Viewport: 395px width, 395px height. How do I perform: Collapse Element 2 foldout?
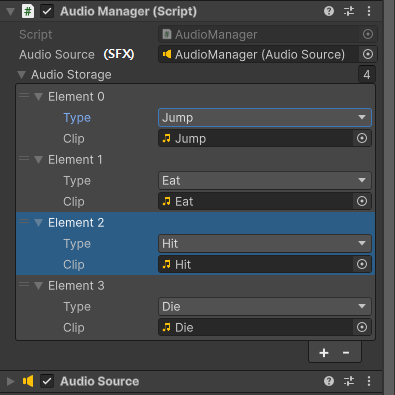tap(38, 223)
